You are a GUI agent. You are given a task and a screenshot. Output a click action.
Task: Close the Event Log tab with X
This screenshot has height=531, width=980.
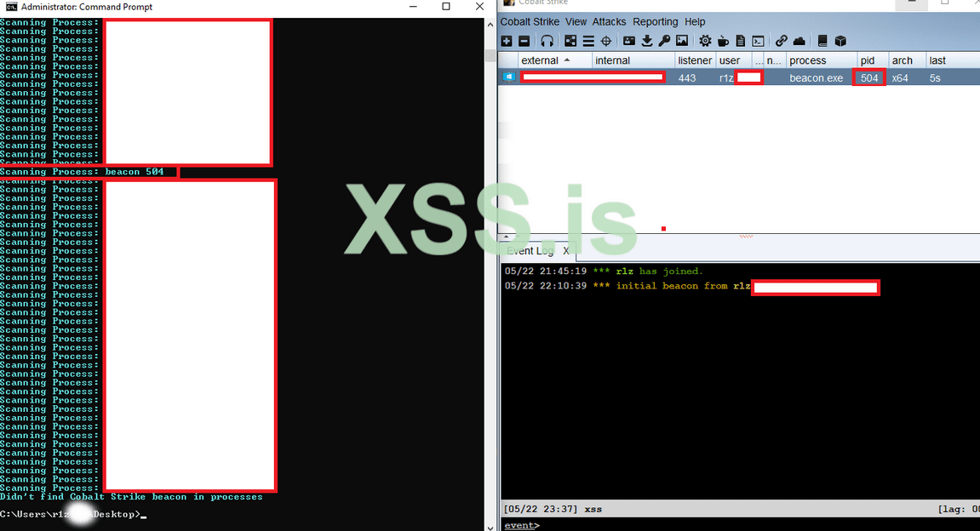(x=565, y=251)
